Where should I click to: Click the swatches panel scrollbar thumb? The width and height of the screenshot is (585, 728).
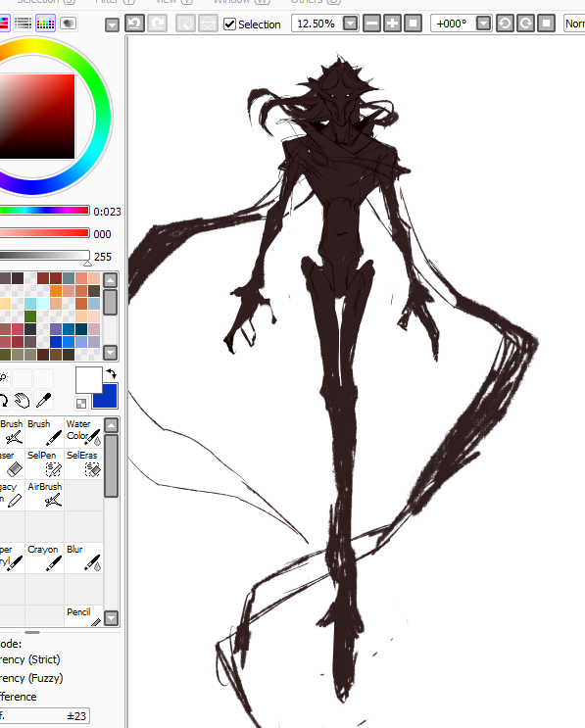[x=110, y=302]
